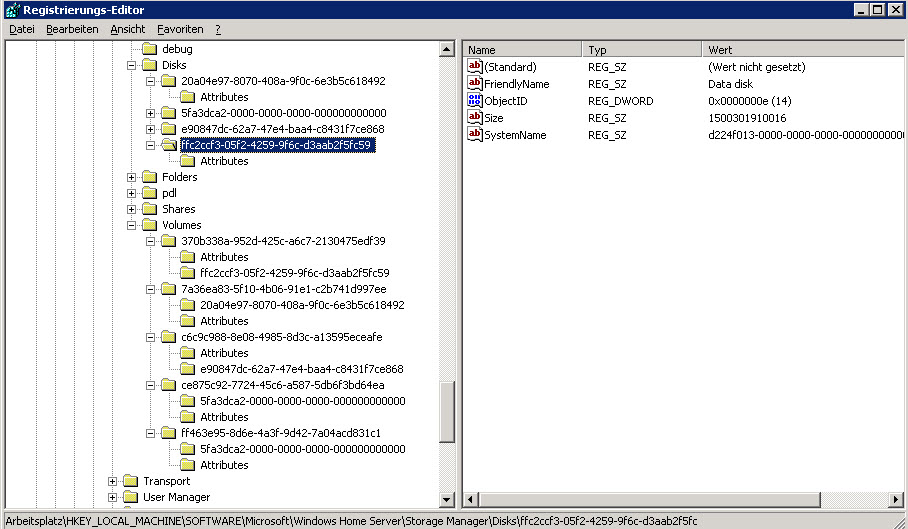Click the debug folder icon
Viewport: 908px width, 529px height.
[x=149, y=49]
